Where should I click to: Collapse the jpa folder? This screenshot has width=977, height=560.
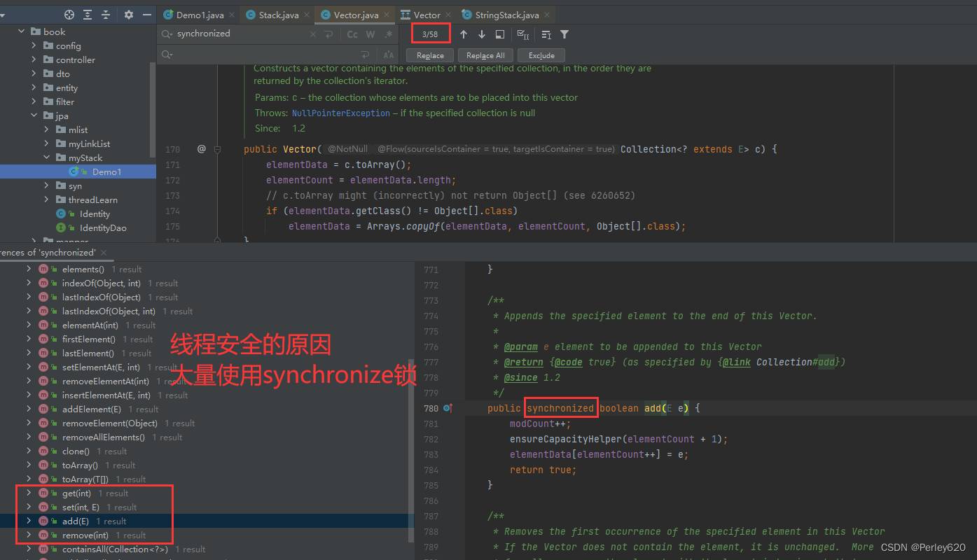[x=34, y=115]
